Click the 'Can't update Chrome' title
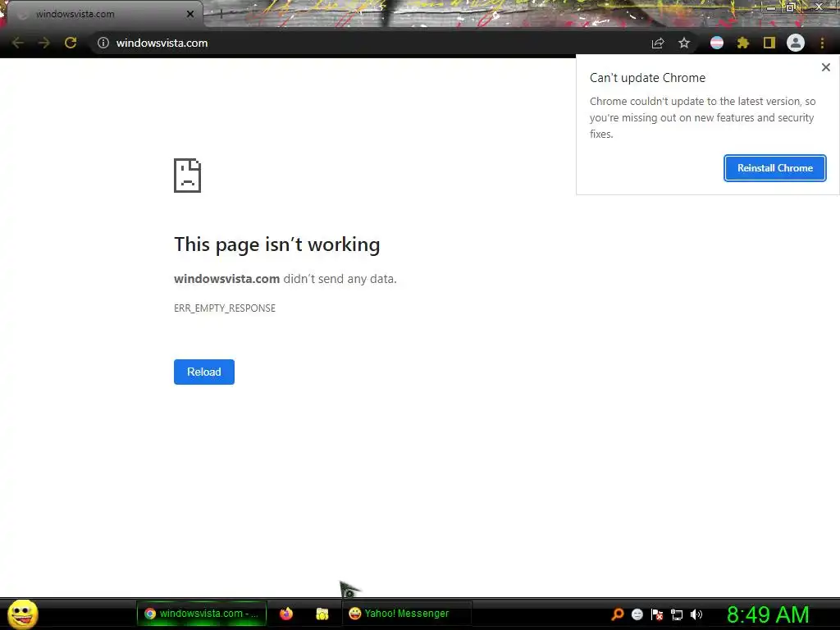Screen dimensions: 840x630 tap(647, 78)
